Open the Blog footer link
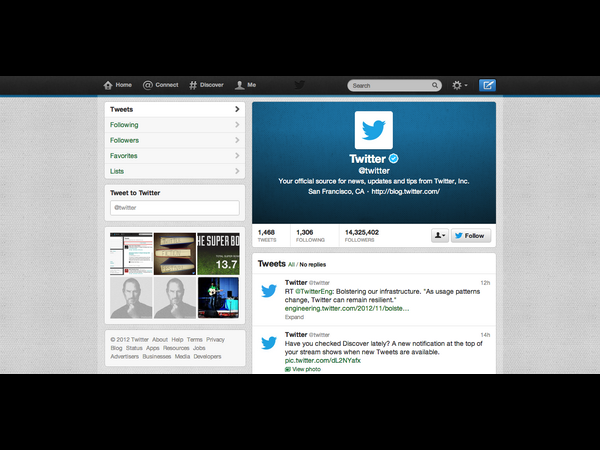The width and height of the screenshot is (600, 450). click(x=116, y=348)
